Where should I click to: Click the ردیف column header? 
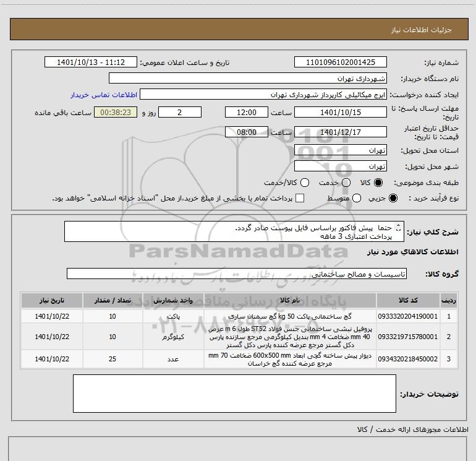pyautogui.click(x=449, y=300)
